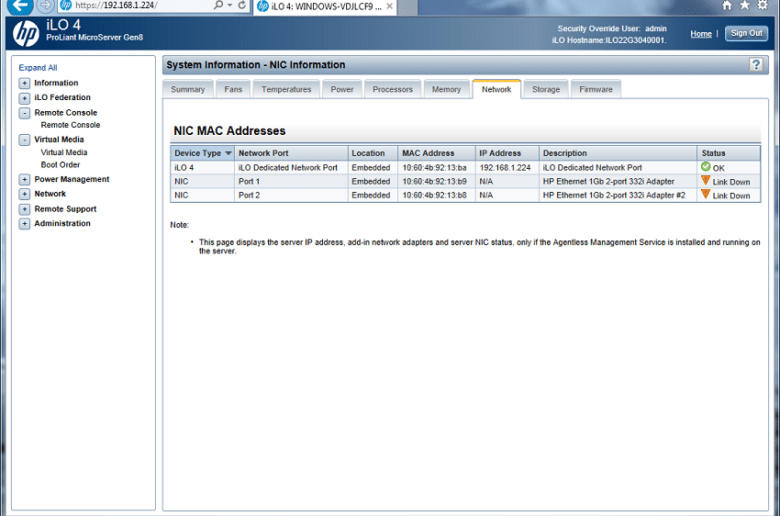The width and height of the screenshot is (780, 516).
Task: Sort by Device Type column arrow
Action: 228,153
